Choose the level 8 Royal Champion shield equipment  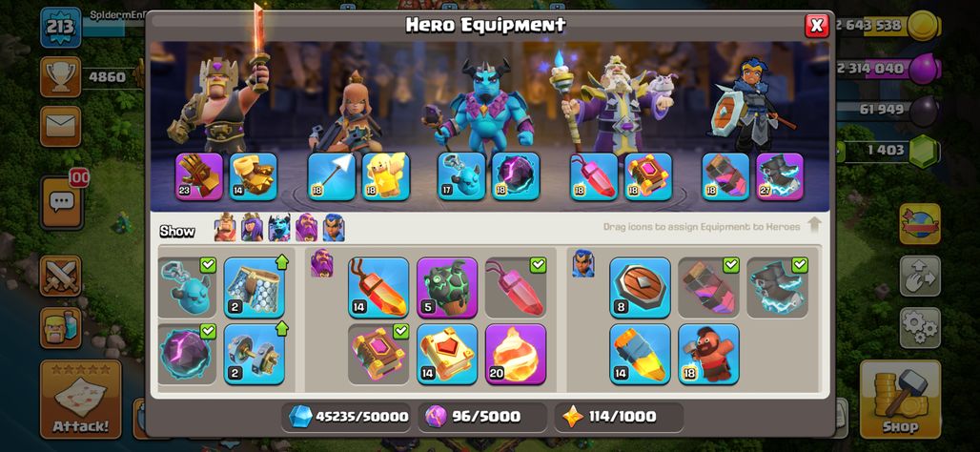[640, 288]
